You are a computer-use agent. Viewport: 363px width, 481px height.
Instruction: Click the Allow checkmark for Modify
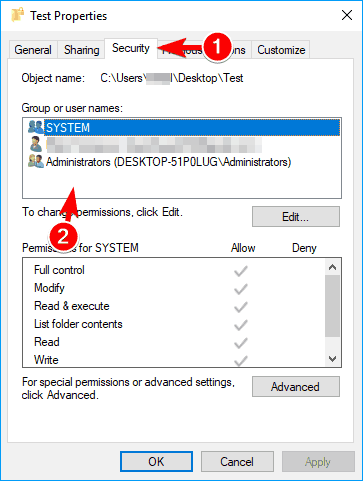241,289
